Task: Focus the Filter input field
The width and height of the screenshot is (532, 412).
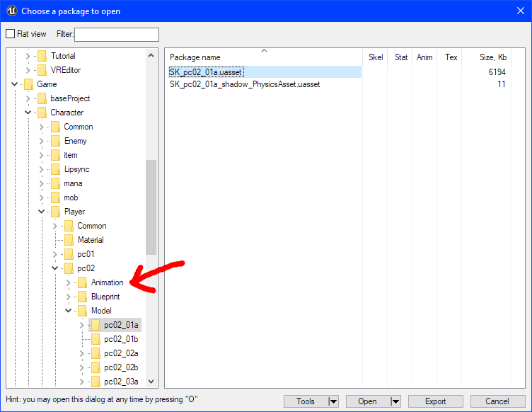Action: 116,35
